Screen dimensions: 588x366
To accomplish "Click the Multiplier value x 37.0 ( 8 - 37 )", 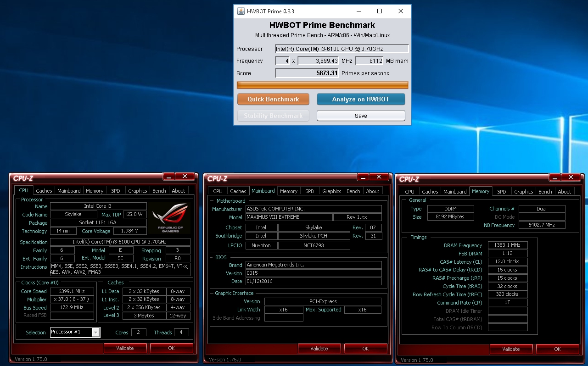I will pos(72,299).
